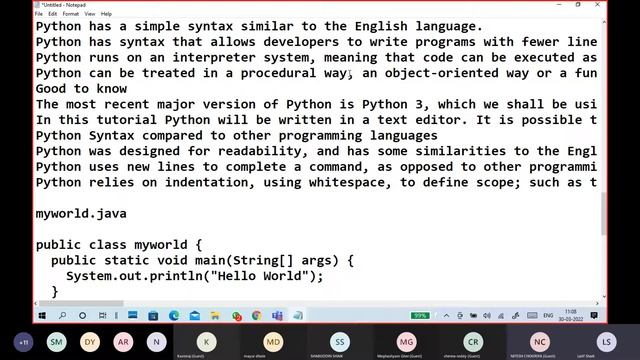Screen dimensions: 640x360
Task: Select participant tile CR
Action: (473, 342)
